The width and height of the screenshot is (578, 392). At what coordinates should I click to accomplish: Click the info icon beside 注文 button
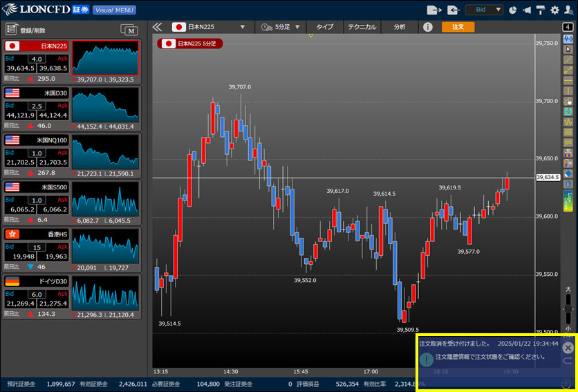click(x=427, y=27)
